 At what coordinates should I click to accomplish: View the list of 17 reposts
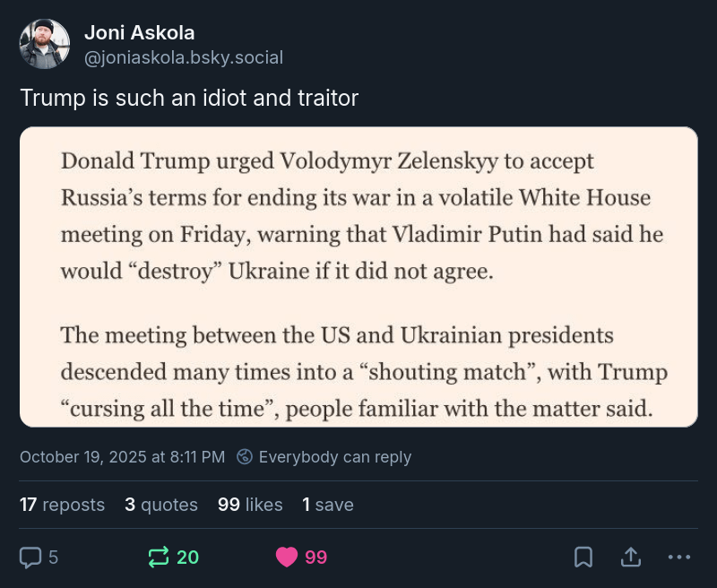coord(62,505)
